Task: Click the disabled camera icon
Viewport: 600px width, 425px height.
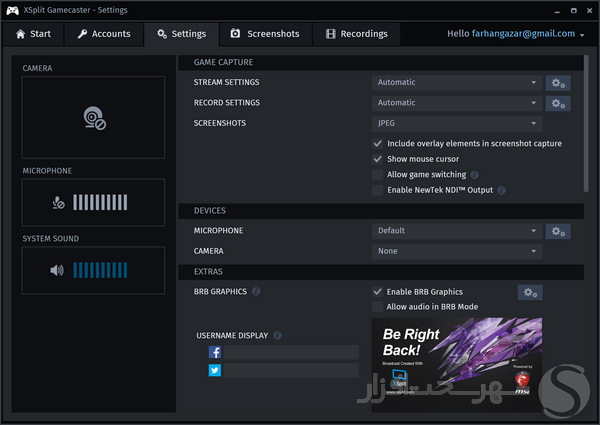Action: pos(94,119)
